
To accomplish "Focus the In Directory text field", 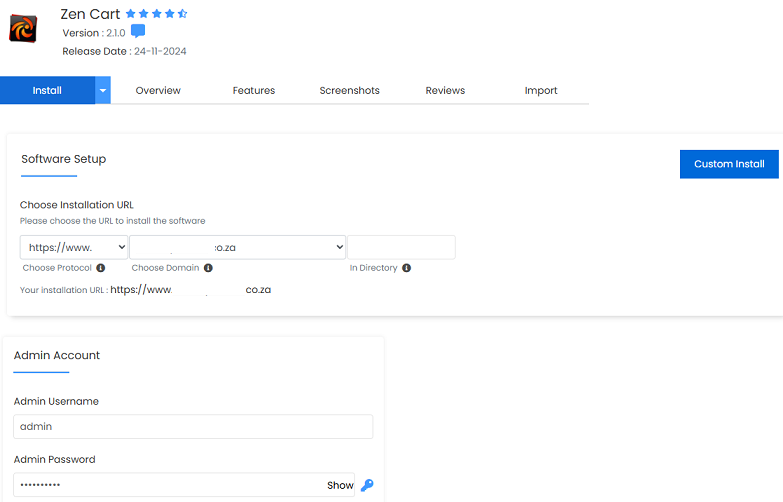I will click(x=401, y=247).
